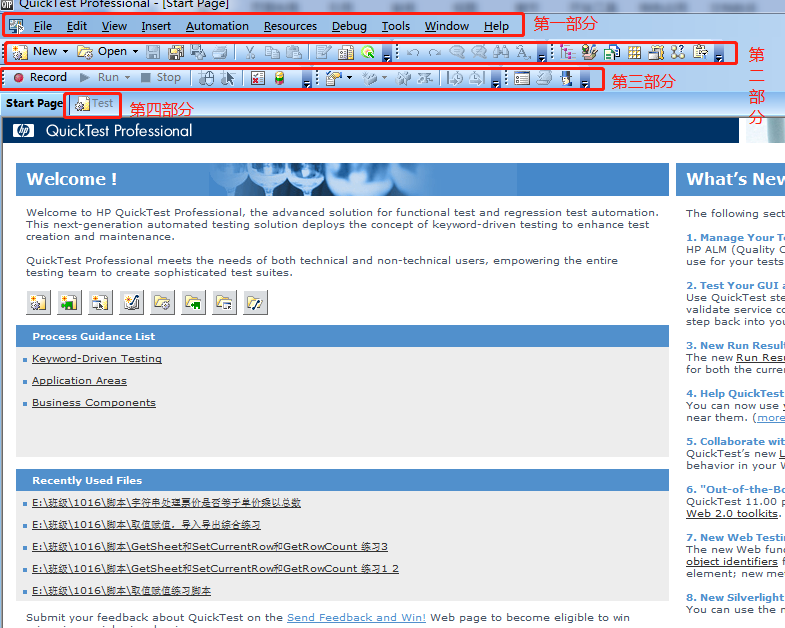Click the Record button
The image size is (785, 628).
pos(41,78)
